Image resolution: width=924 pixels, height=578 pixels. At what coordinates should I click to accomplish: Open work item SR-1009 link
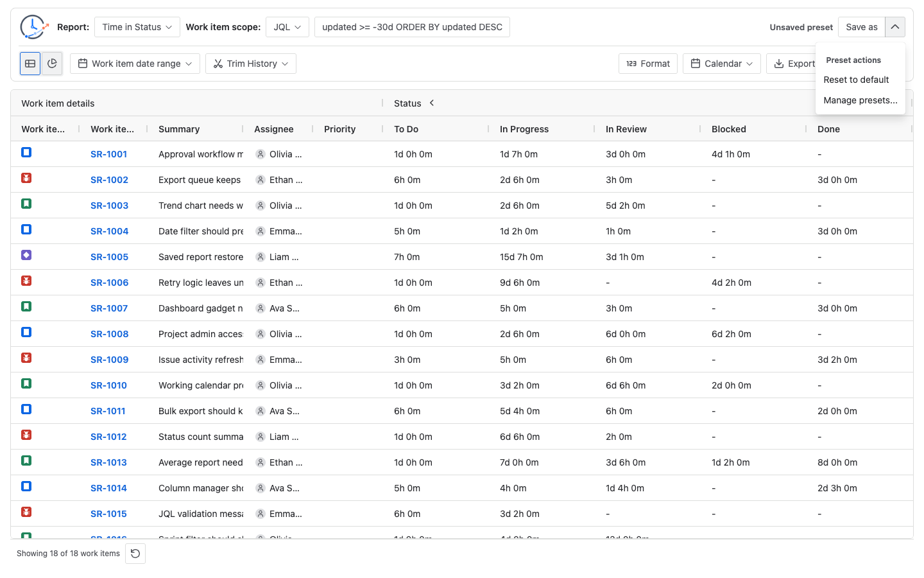pyautogui.click(x=109, y=360)
